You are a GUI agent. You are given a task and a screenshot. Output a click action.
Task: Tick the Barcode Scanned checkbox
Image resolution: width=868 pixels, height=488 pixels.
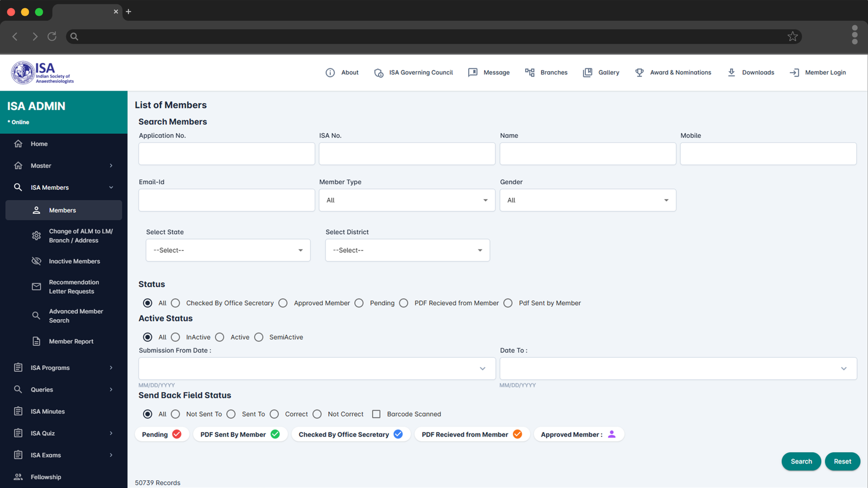coord(376,414)
